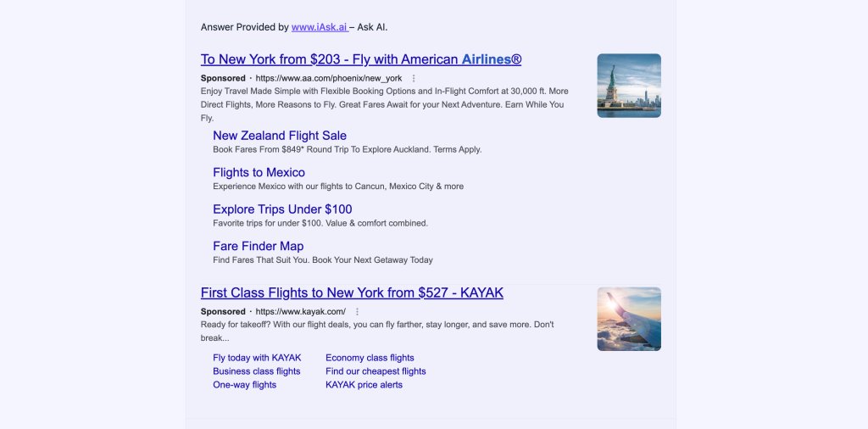Open Fly today with KAYAK link
Image resolution: width=868 pixels, height=429 pixels.
point(257,358)
